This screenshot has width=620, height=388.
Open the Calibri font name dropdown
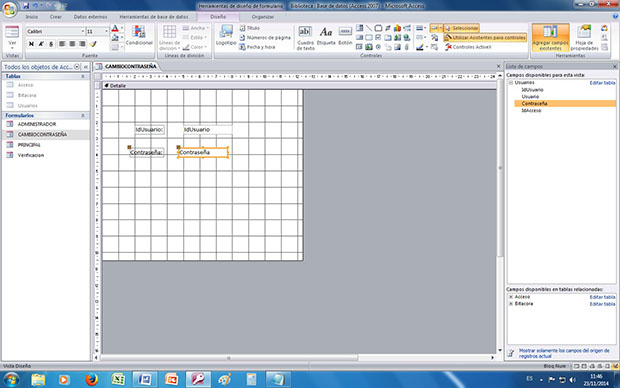pos(83,31)
